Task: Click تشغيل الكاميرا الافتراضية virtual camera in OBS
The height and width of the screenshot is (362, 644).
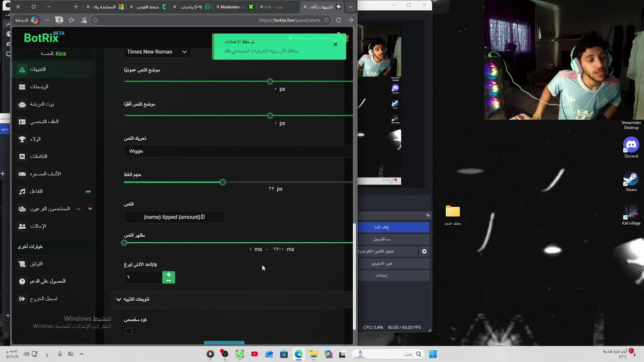Action: point(387,251)
